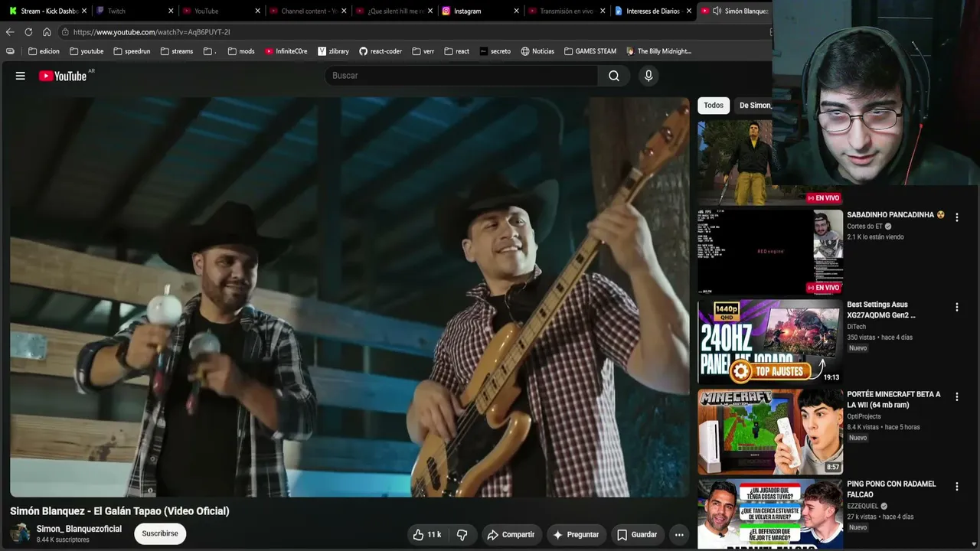The image size is (980, 551).
Task: Open the InfiniteC0re bookmark
Action: (286, 51)
